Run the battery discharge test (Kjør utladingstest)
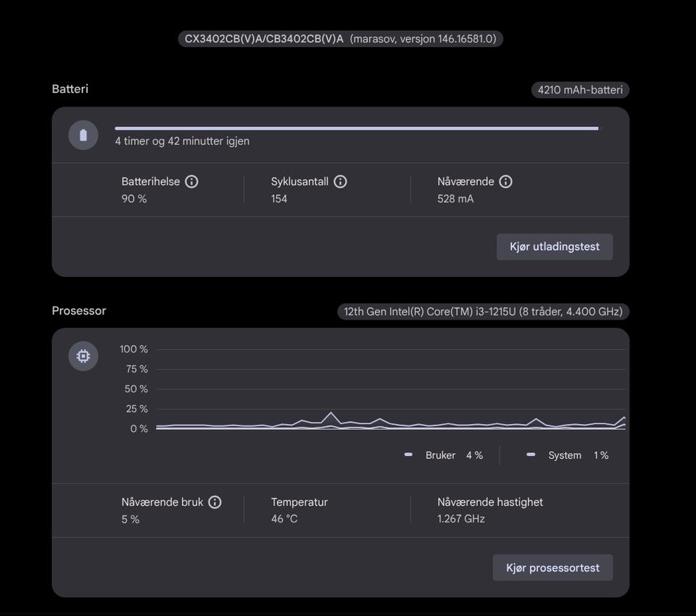 [555, 247]
